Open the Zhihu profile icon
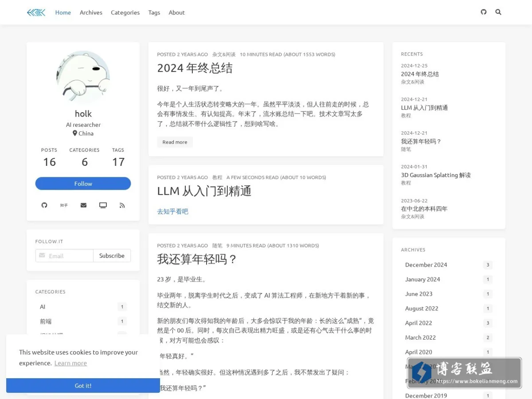 click(x=64, y=205)
